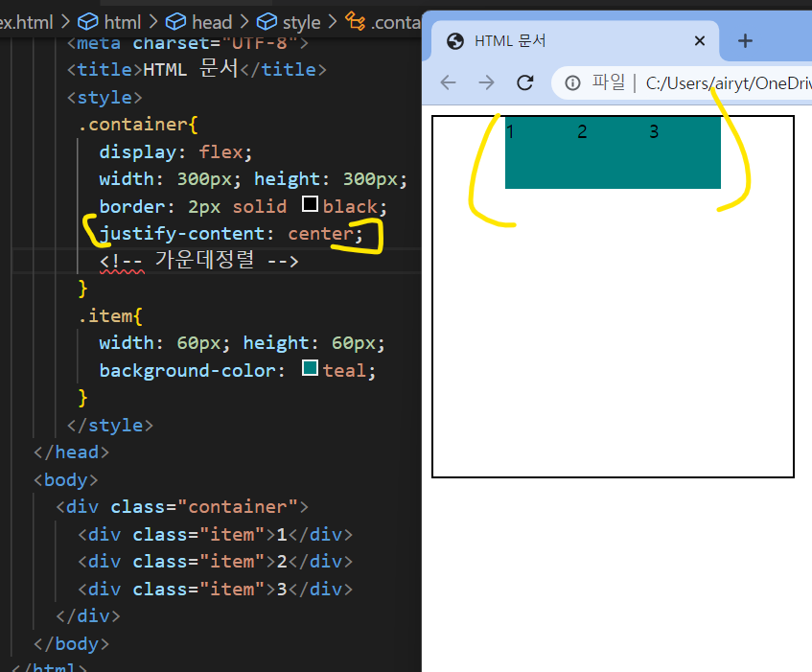Click the .conta breadcrumb selector item
This screenshot has width=812, height=672.
396,22
